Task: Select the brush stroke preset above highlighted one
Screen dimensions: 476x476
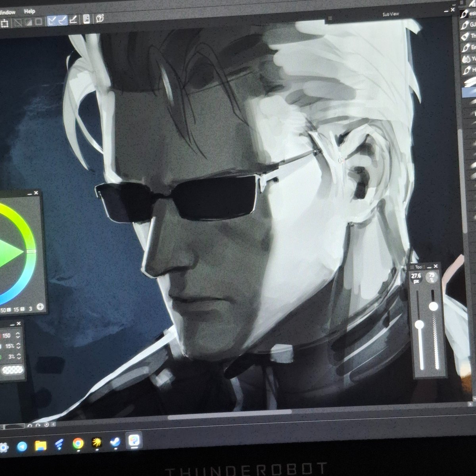Action: [x=470, y=82]
